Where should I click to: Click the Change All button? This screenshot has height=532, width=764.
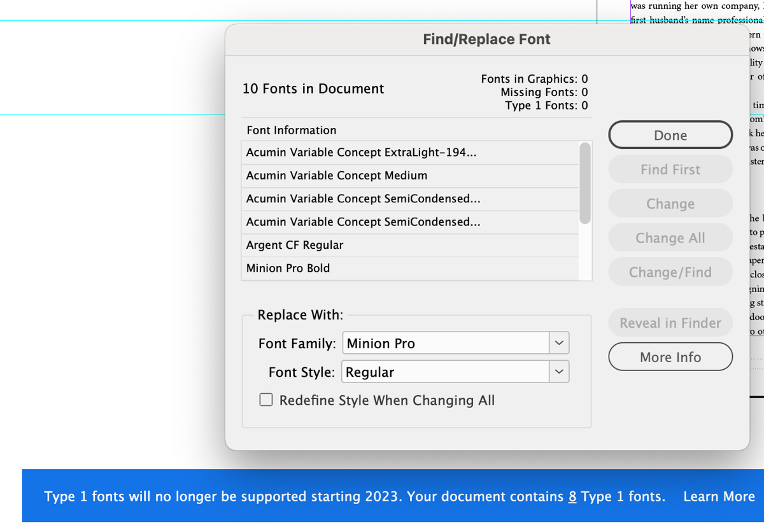click(670, 238)
